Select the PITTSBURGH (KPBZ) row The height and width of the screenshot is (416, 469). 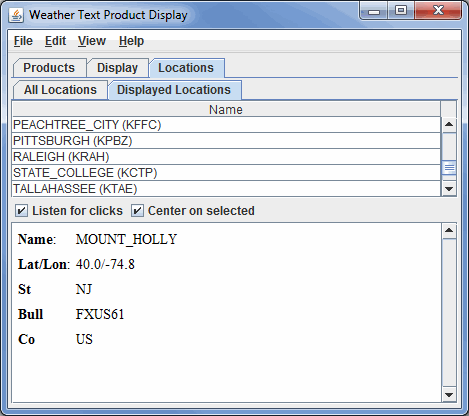226,141
